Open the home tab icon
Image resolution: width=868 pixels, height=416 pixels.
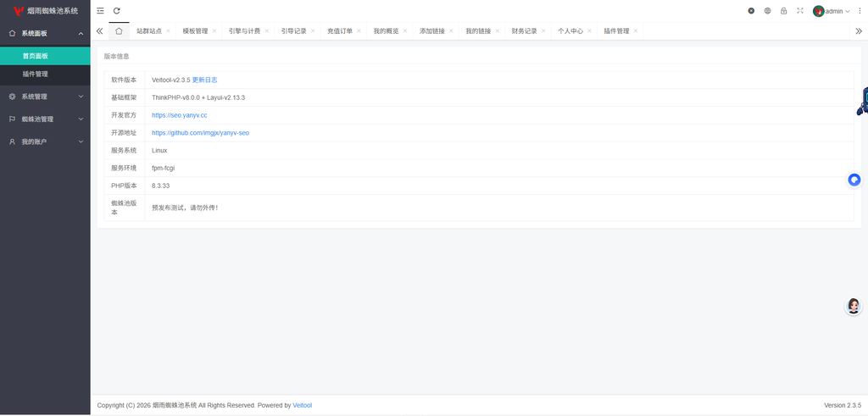click(x=119, y=31)
